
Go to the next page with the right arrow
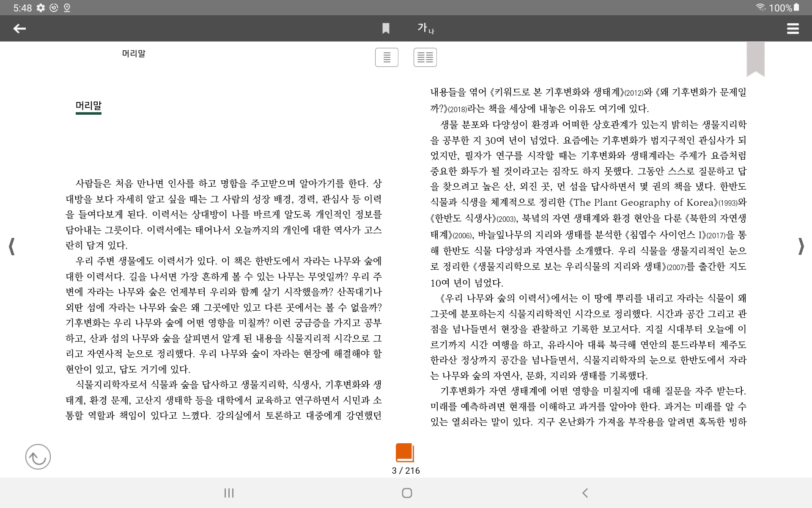tap(801, 246)
